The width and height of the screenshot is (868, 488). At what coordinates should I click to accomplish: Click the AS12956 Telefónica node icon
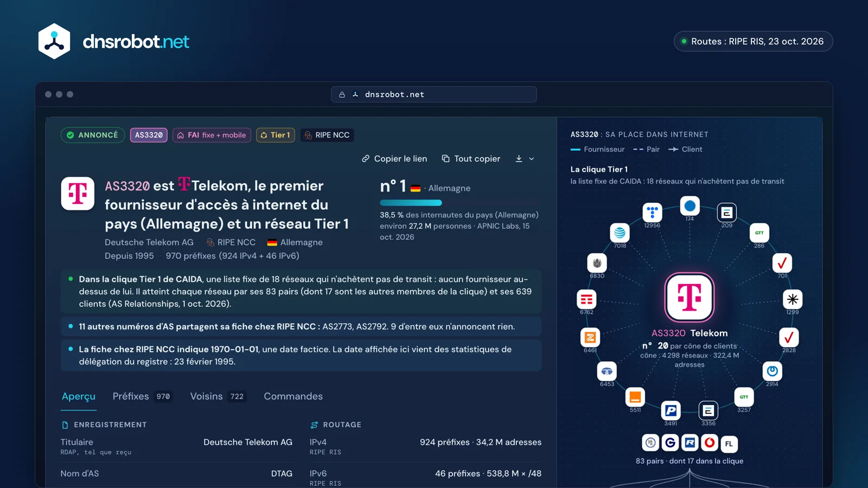pyautogui.click(x=652, y=212)
